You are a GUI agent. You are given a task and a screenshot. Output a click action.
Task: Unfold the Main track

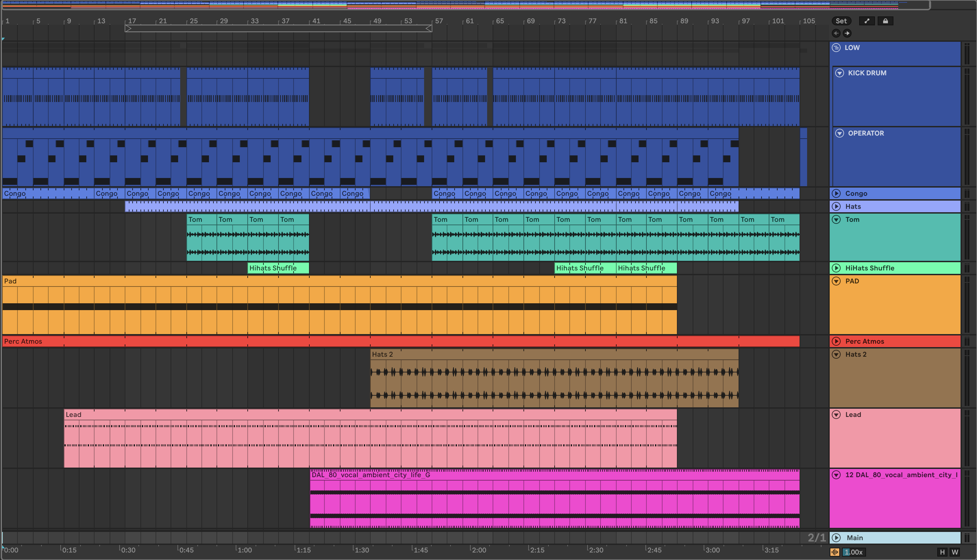[x=836, y=538]
